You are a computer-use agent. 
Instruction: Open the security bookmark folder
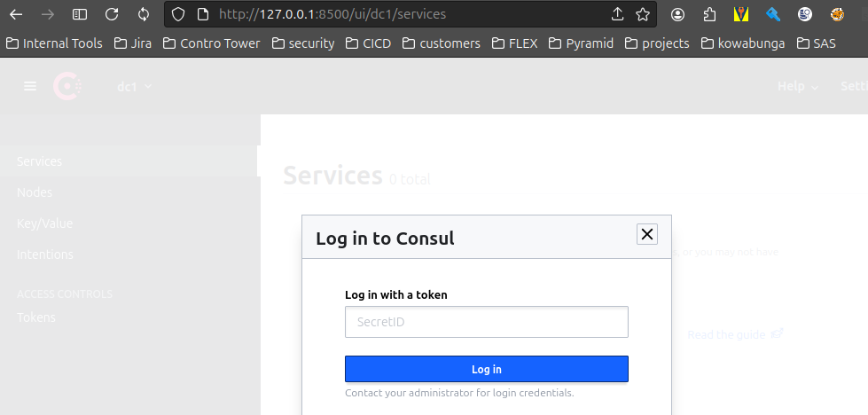click(x=303, y=43)
